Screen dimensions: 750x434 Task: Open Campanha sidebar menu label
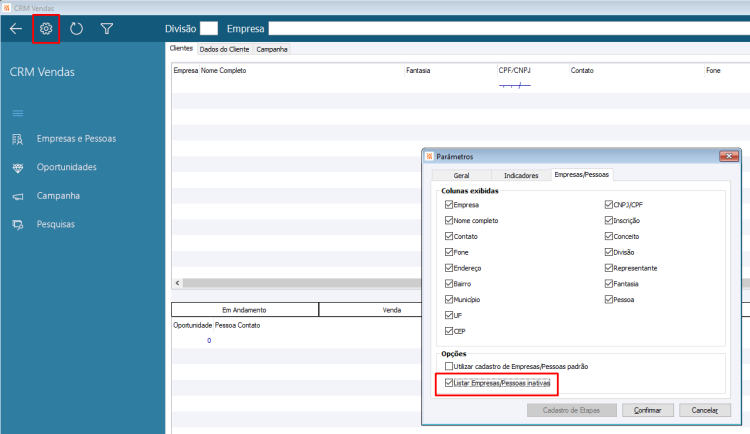tap(58, 196)
